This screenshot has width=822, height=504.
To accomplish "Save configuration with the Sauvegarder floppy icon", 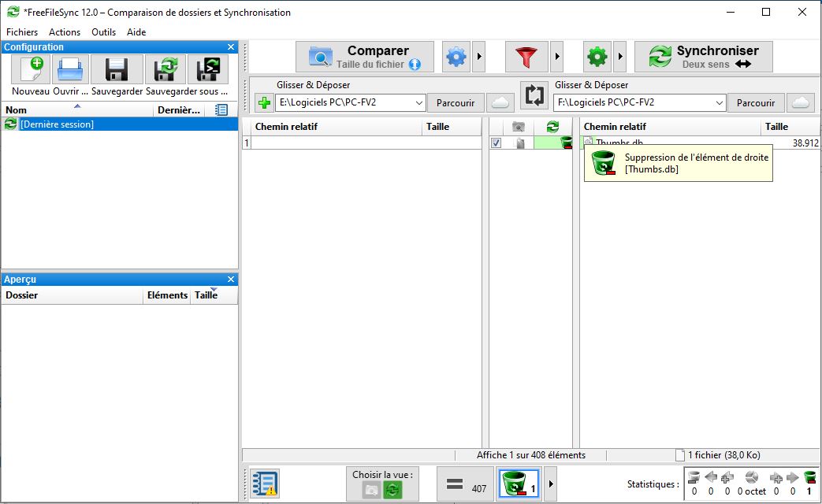I will pos(117,70).
